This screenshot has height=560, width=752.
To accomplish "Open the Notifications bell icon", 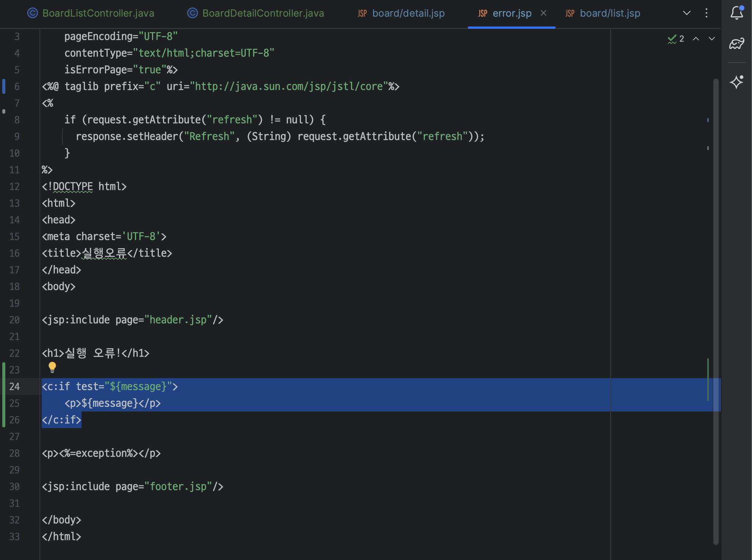I will (x=736, y=13).
